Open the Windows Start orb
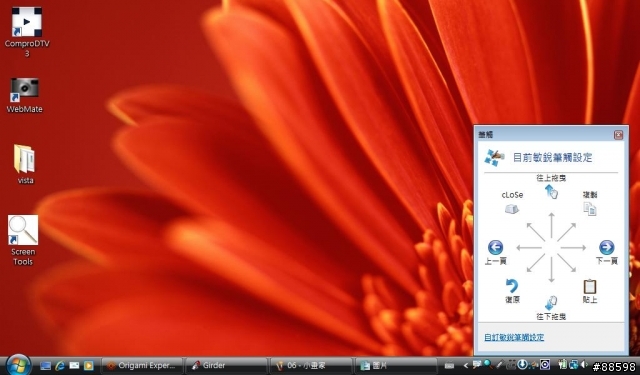 click(18, 364)
